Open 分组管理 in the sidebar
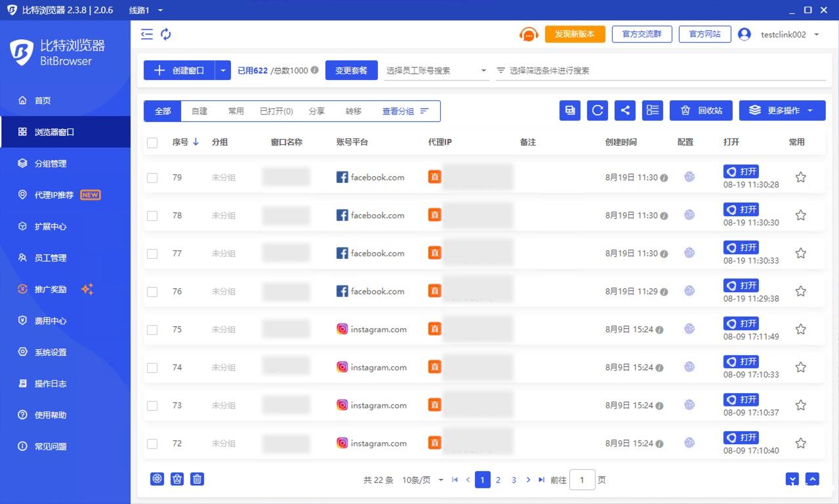 coord(66,163)
